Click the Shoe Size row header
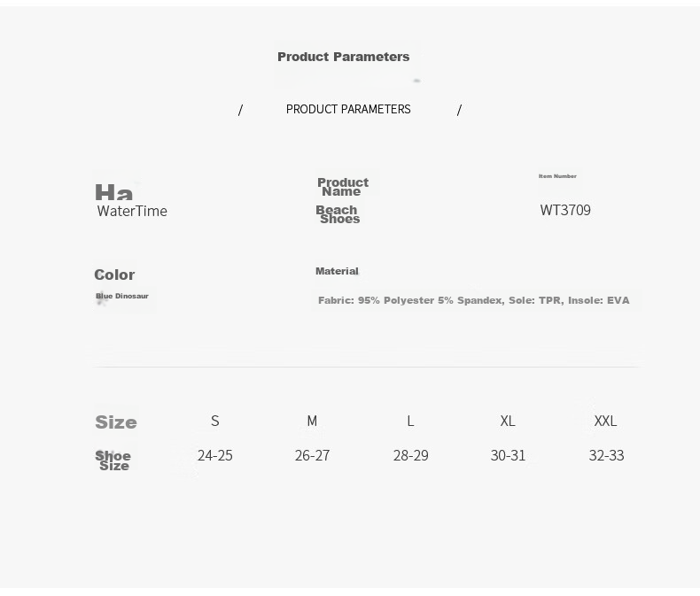Screen dimensions: 700x596 point(113,461)
